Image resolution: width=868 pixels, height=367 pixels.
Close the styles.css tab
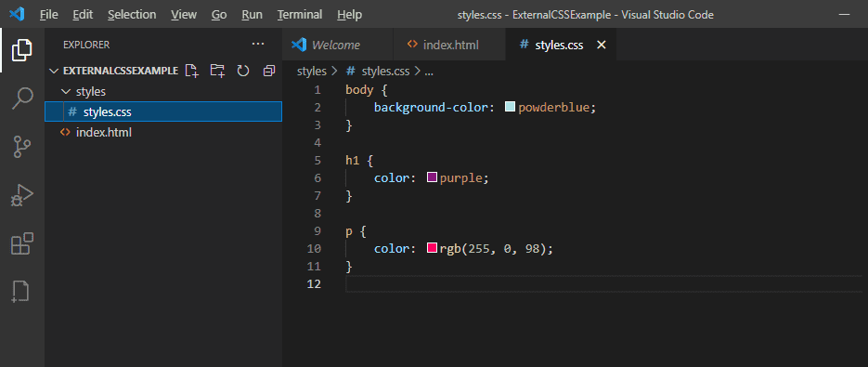602,45
